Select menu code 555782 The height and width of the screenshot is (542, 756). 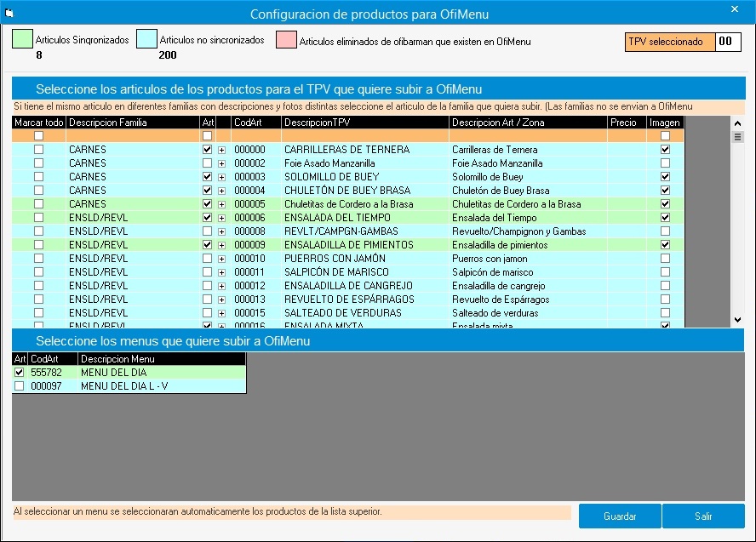52,373
